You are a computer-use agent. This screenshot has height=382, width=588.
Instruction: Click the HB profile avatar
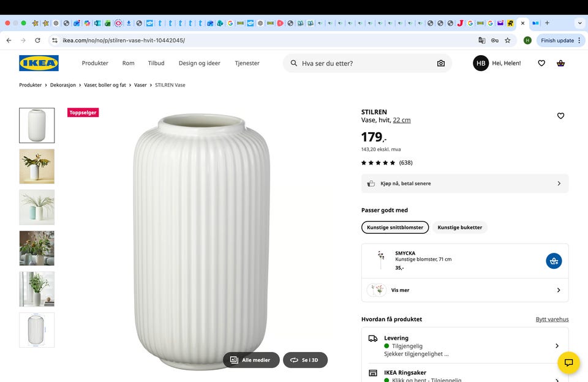(x=481, y=63)
